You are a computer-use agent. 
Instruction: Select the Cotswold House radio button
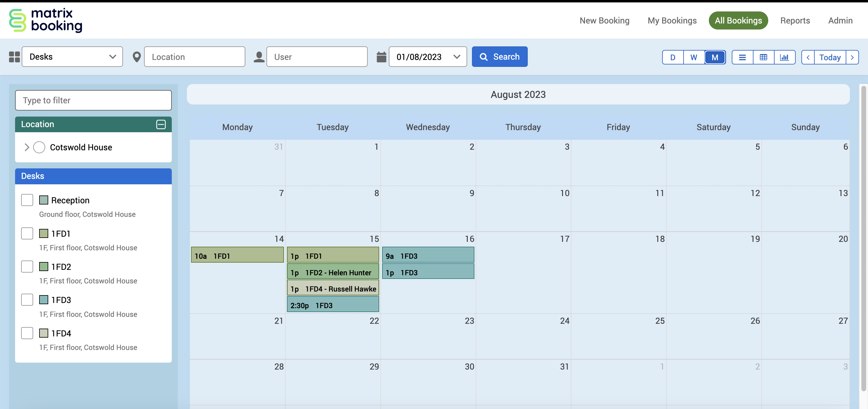39,148
